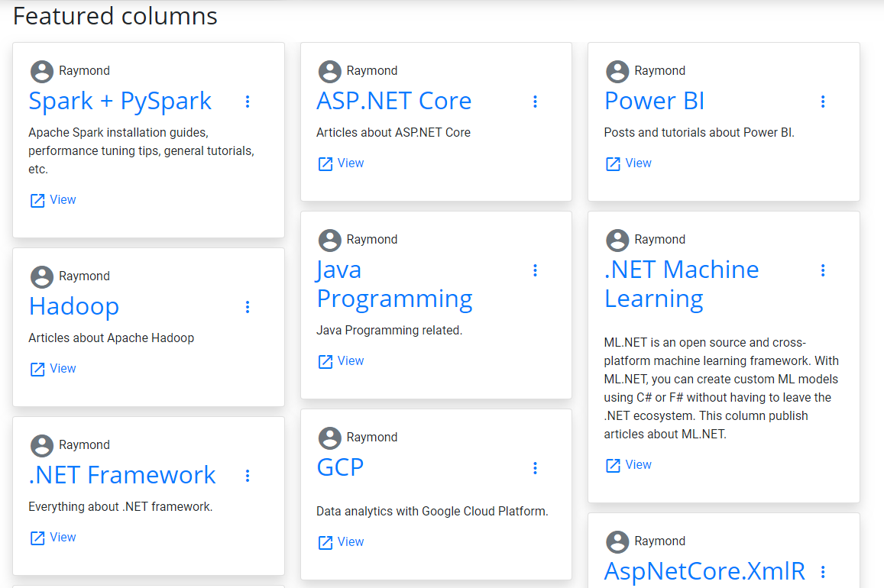Click 'Data analytics with Google Cloud Platform.' text
Viewport: 884px width, 588px height.
coord(432,512)
